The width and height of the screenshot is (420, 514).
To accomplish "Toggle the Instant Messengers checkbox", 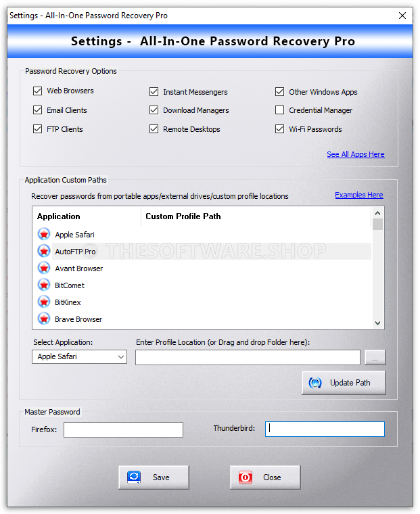I will point(154,92).
